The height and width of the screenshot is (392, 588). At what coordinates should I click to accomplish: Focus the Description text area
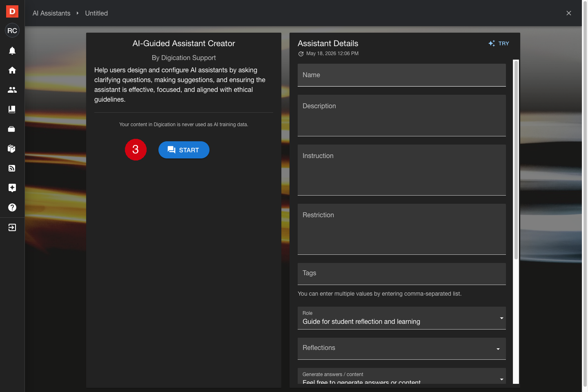402,116
